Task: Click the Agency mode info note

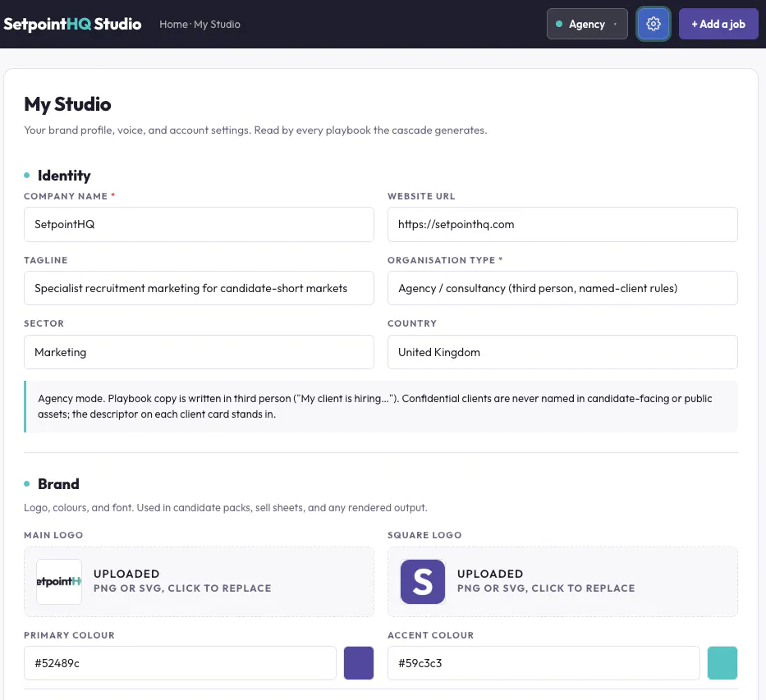Action: coord(381,406)
